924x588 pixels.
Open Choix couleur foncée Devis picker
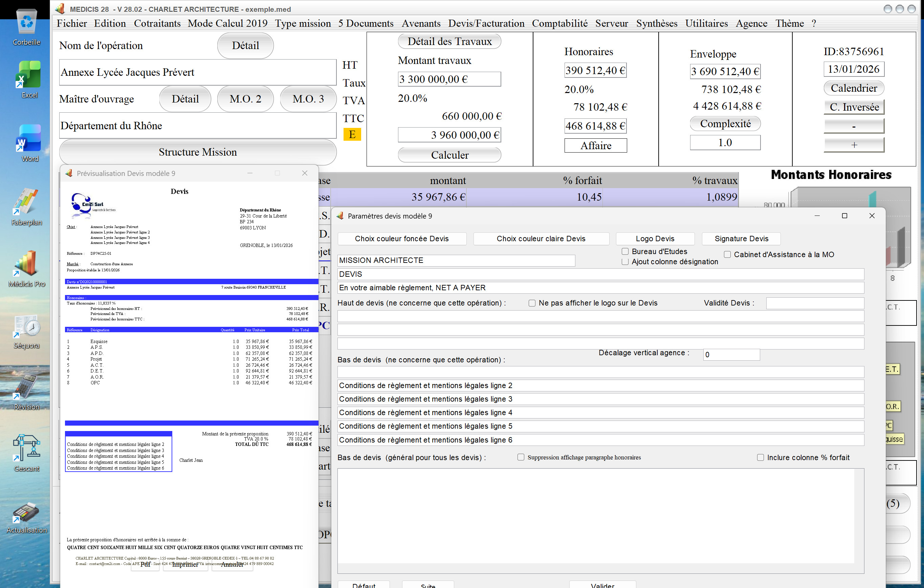(x=402, y=239)
